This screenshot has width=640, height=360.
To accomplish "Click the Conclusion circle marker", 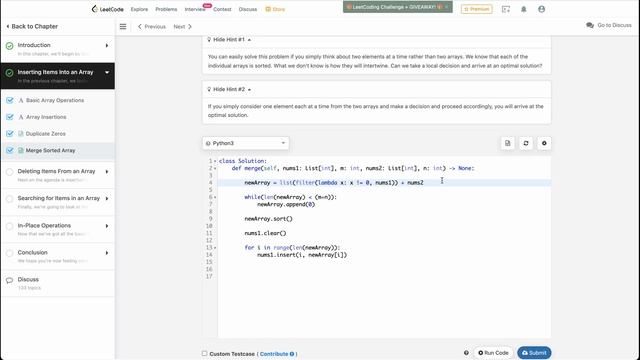I will (9, 253).
